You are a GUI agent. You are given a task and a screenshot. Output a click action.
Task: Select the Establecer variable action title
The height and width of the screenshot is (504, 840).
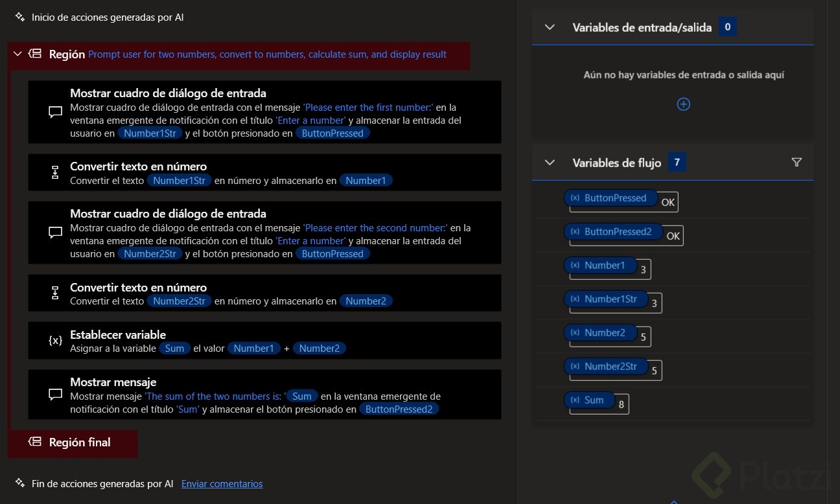pyautogui.click(x=118, y=335)
